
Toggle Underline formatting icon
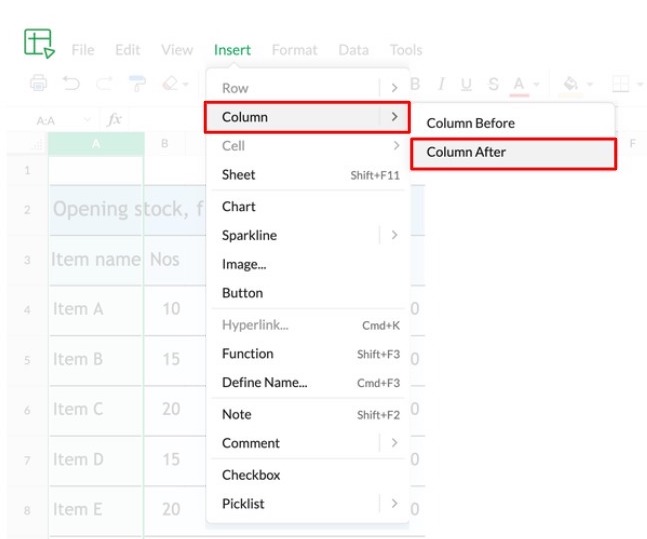click(466, 85)
